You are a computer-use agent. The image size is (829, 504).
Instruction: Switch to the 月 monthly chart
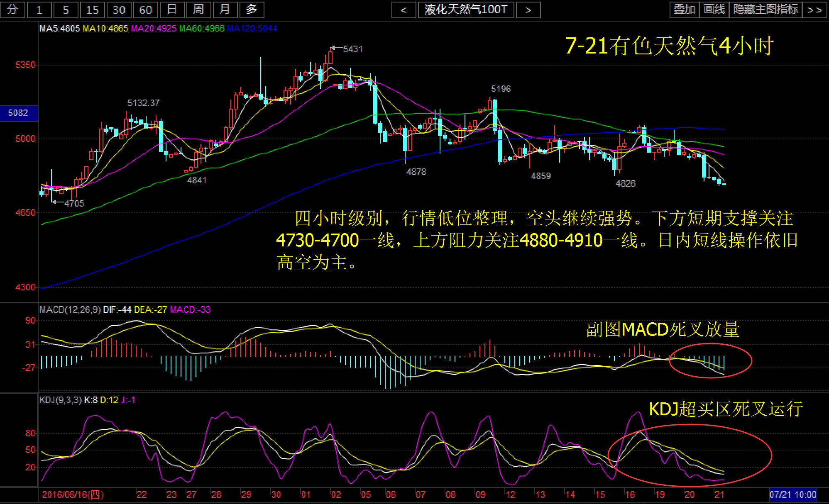pyautogui.click(x=225, y=10)
